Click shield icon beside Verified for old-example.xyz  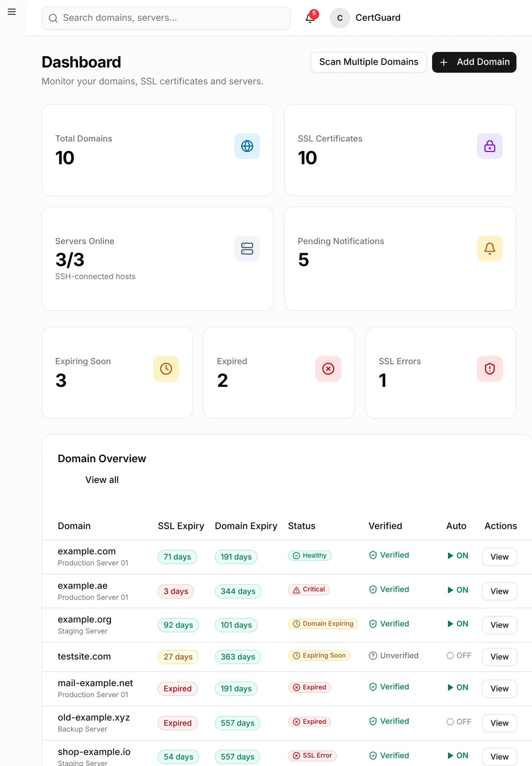373,721
